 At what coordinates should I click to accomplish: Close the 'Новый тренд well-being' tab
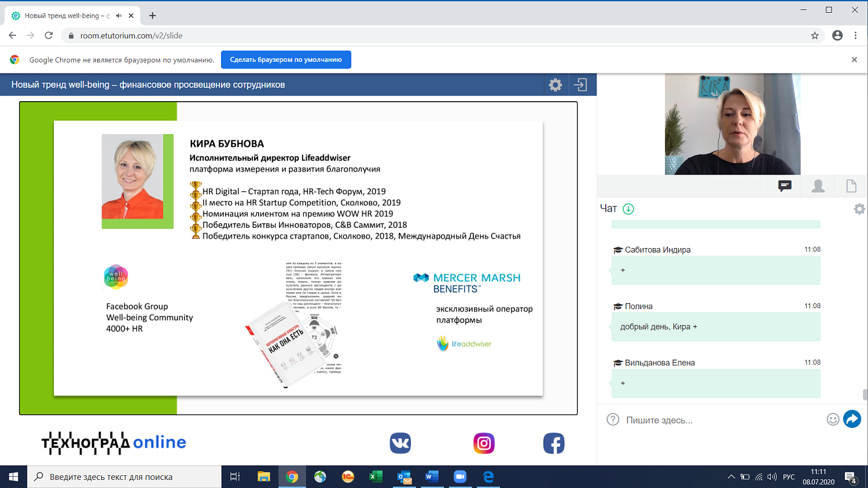pyautogui.click(x=131, y=16)
